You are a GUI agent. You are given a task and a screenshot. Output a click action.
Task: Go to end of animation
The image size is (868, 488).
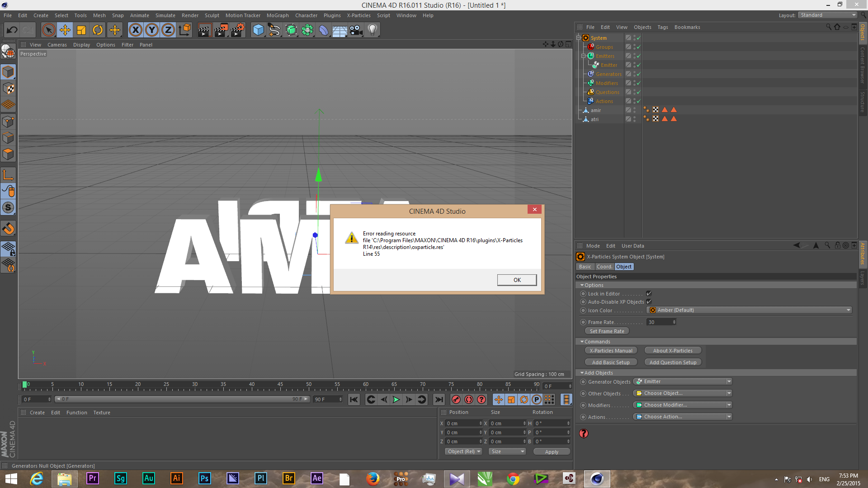(x=439, y=399)
